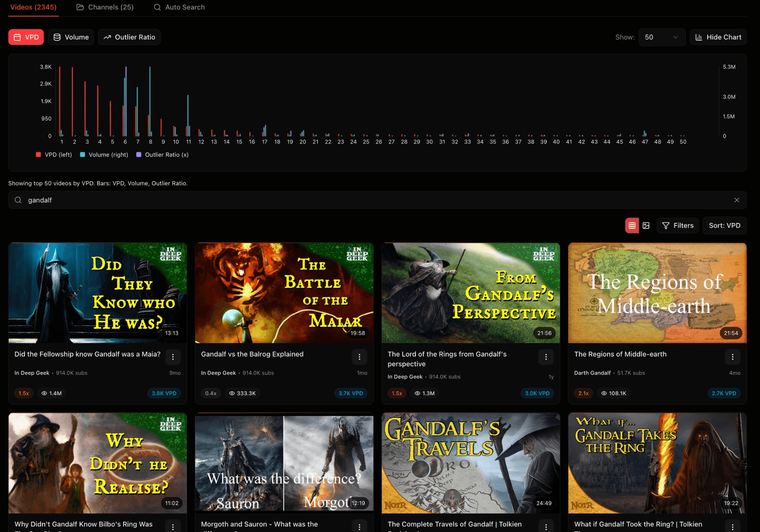Select the Outlier Ratio metric button

point(129,37)
